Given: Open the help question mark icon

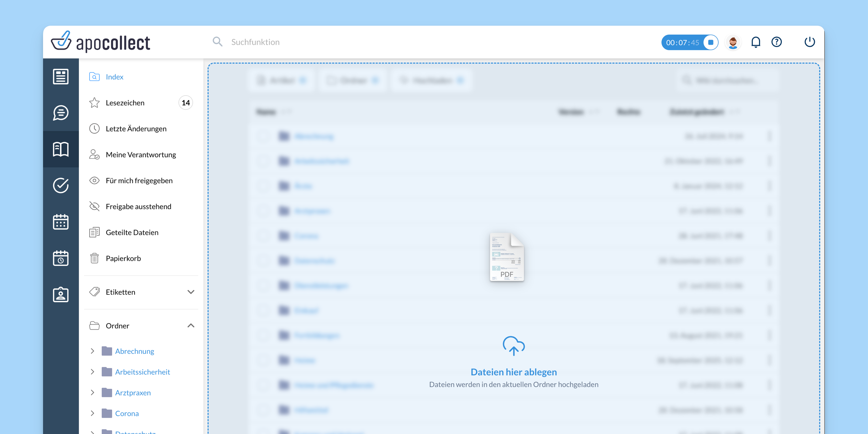Looking at the screenshot, I should [776, 42].
